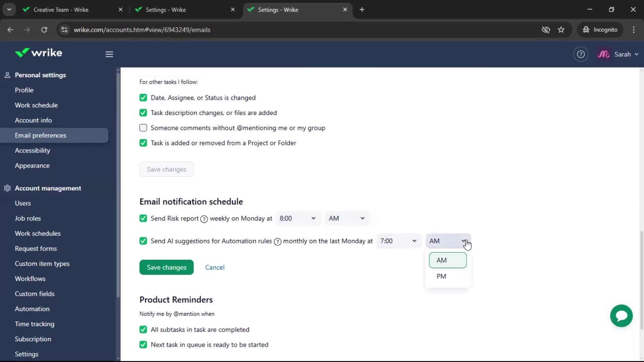Click the Incognito indicator

[x=600, y=29]
